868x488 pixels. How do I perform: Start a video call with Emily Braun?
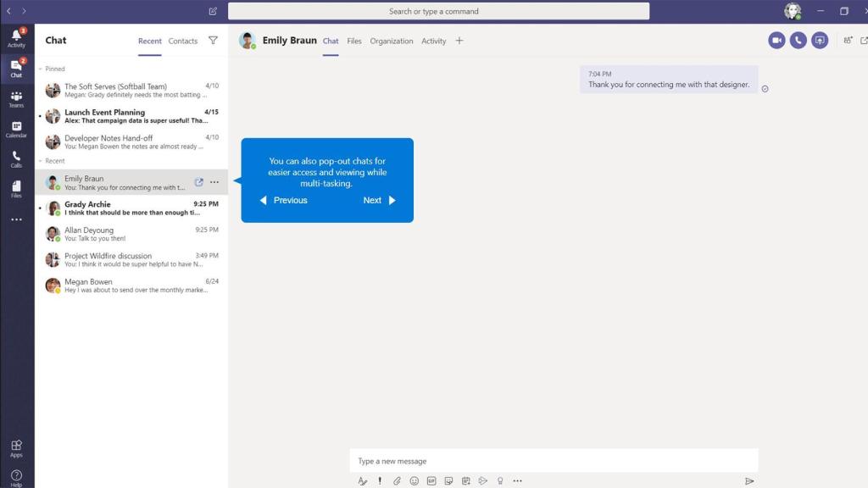776,40
